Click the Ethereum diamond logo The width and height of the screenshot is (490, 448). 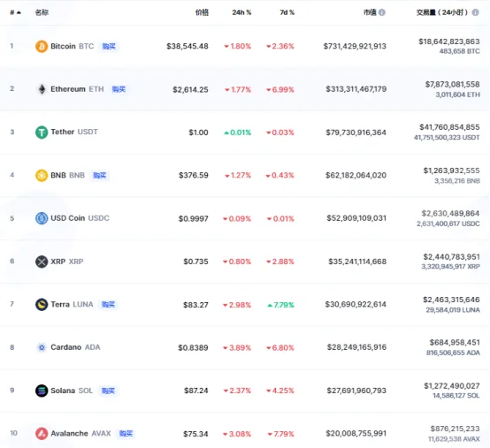coord(42,89)
